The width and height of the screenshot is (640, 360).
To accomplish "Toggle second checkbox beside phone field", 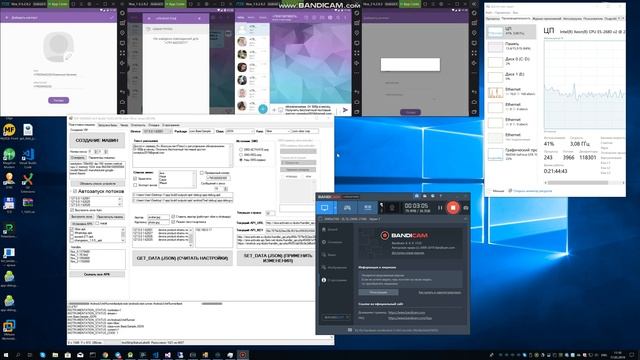I will (173, 222).
